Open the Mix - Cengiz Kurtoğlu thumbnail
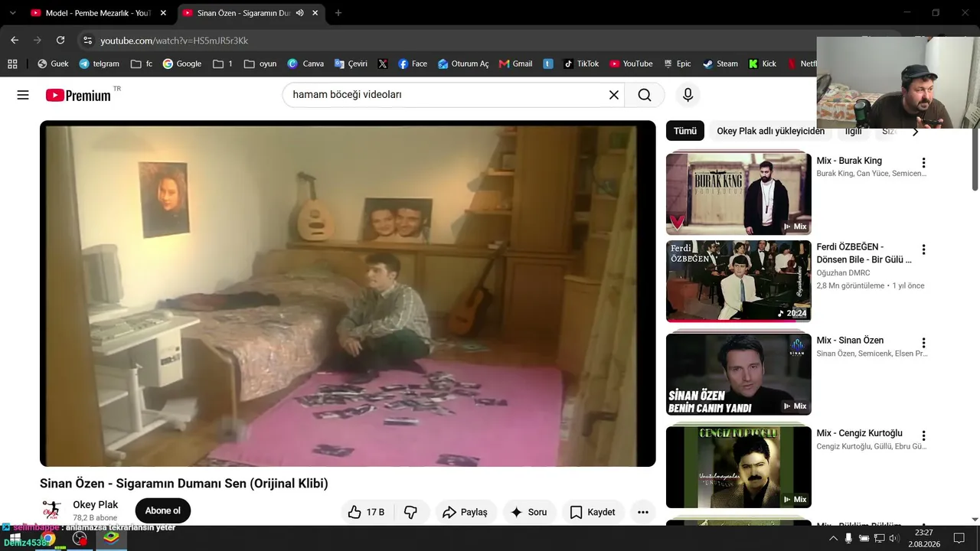Screen dimensions: 980x551 pos(739,467)
